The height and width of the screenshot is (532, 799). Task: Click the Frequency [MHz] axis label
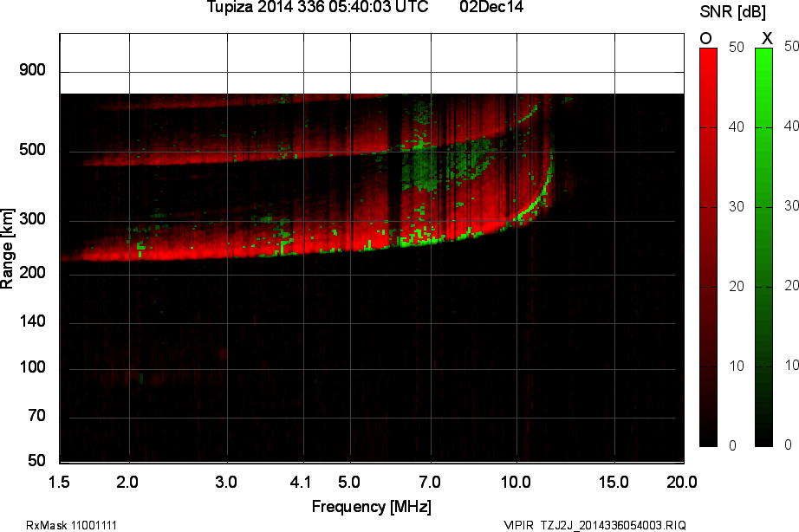point(371,506)
